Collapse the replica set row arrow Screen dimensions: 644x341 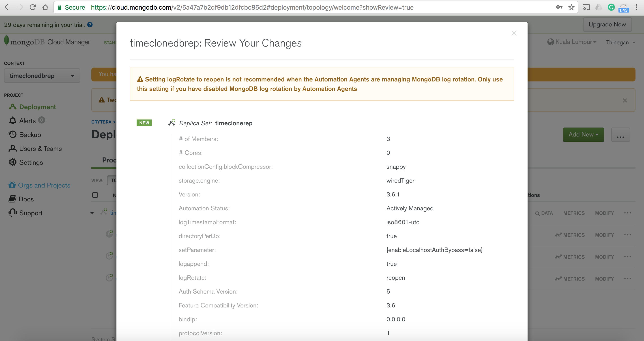click(x=92, y=213)
